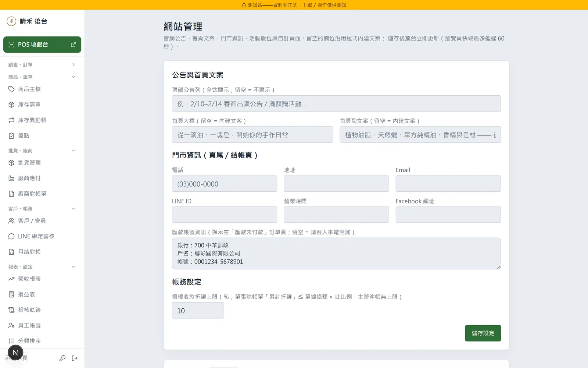Image resolution: width=588 pixels, height=368 pixels.
Task: Click the logout icon at sidebar bottom
Action: pos(75,358)
